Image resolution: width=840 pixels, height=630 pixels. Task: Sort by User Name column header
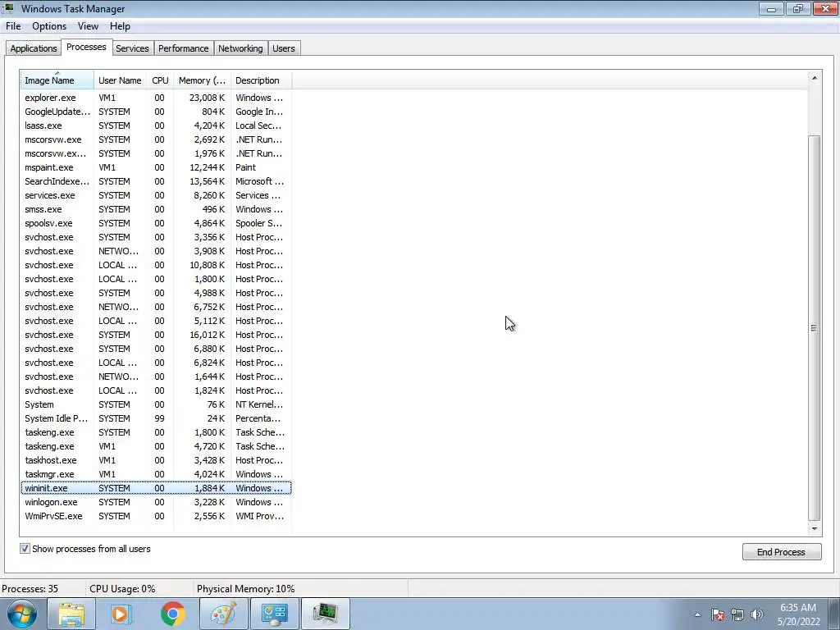(120, 80)
